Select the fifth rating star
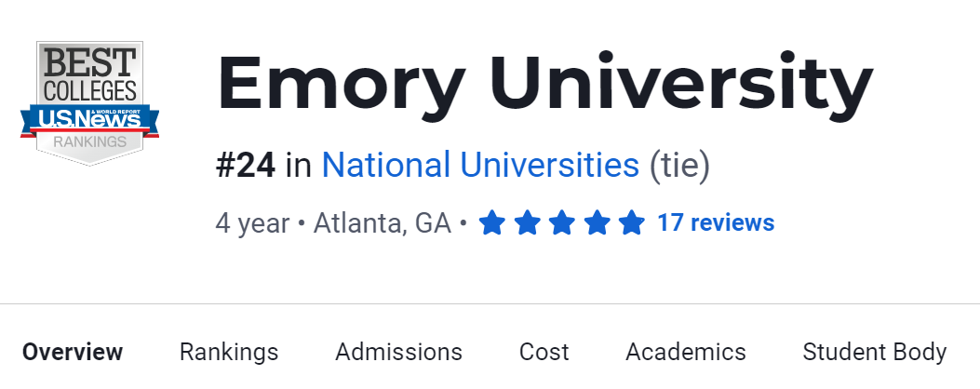This screenshot has width=980, height=389. coord(631,223)
